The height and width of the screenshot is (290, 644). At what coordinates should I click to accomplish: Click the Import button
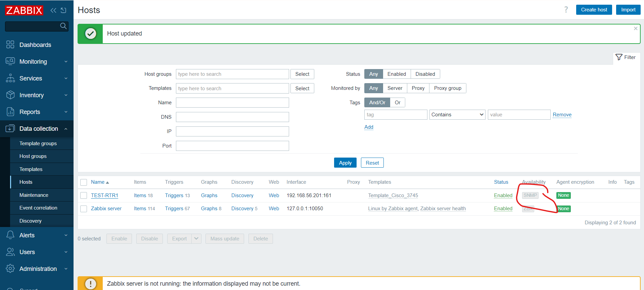pyautogui.click(x=628, y=10)
